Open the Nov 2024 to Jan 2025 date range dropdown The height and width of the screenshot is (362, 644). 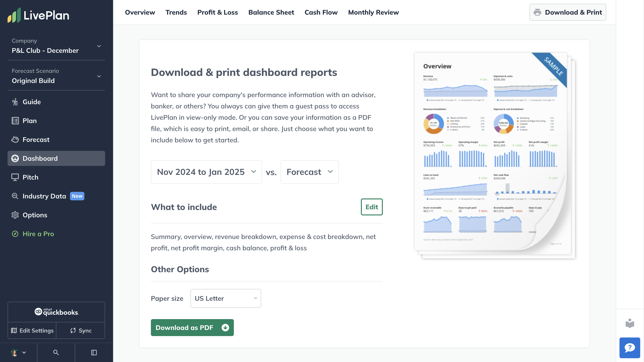point(206,172)
